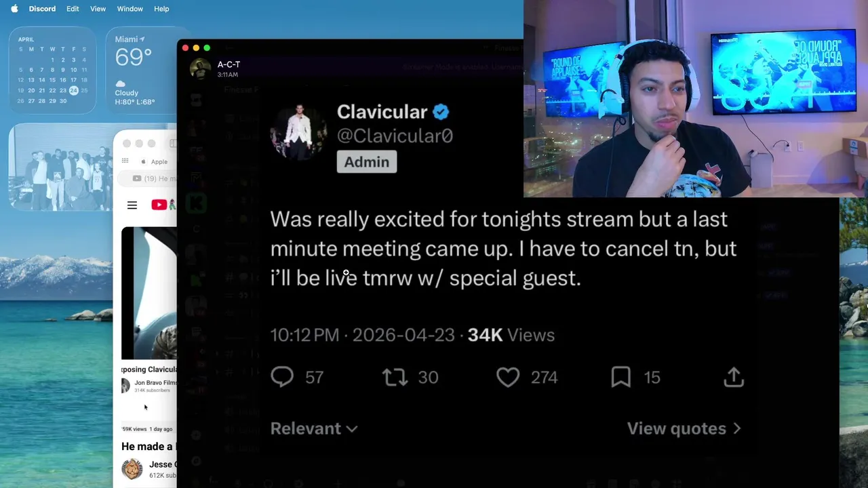Bookmark the tweet with bookmark icon
Image resolution: width=868 pixels, height=488 pixels.
tap(620, 377)
